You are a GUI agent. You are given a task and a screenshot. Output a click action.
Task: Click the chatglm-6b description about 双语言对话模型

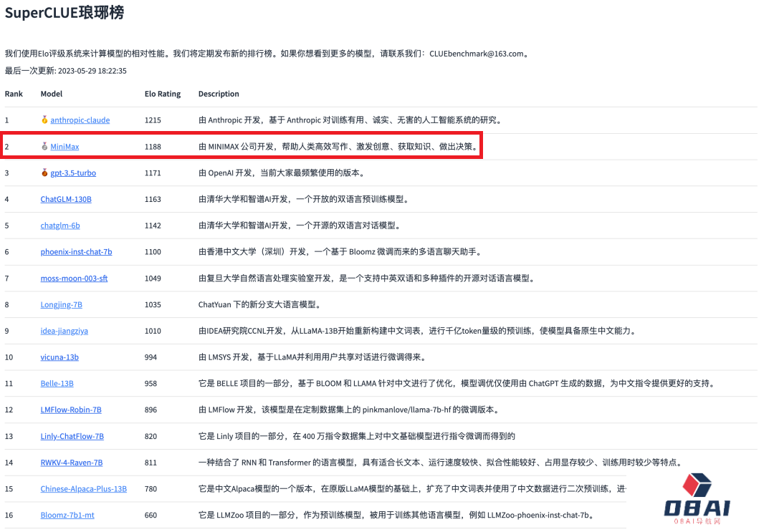pyautogui.click(x=299, y=226)
